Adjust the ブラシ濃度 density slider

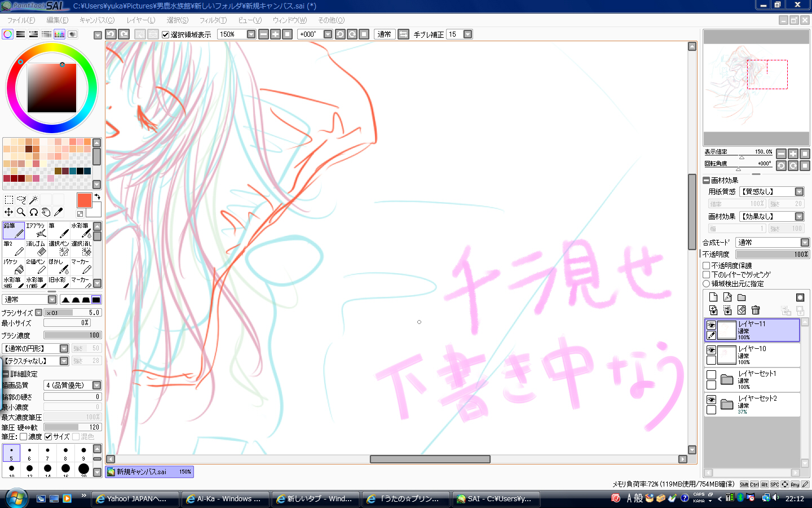pos(73,335)
